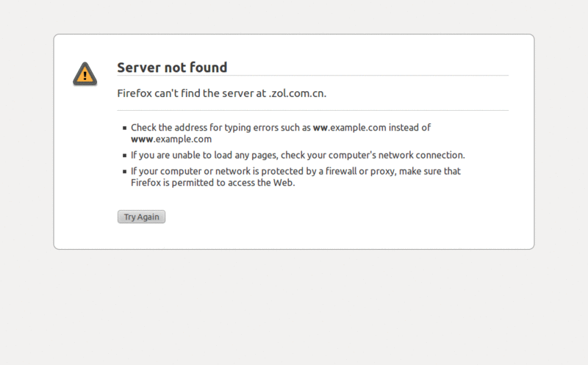Click the gray background above the error panel

[x=294, y=16]
